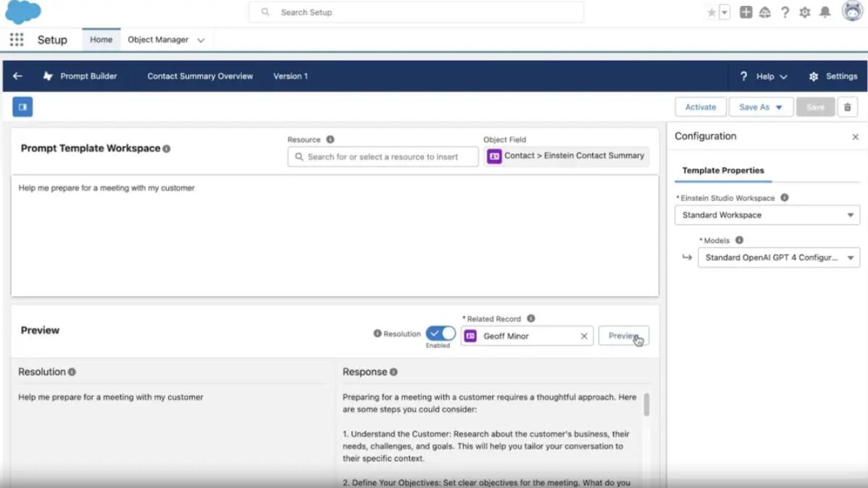Delete template using the trash icon
This screenshot has width=868, height=488.
point(847,107)
